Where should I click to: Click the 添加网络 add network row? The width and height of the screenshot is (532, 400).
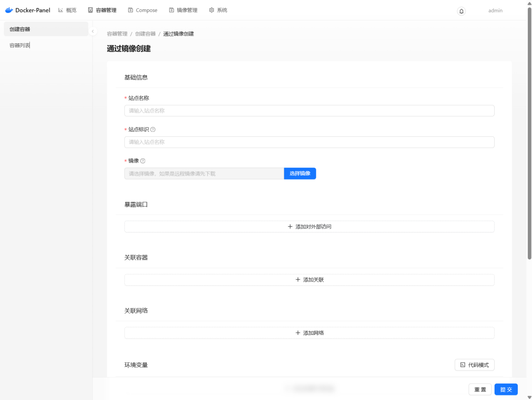(x=309, y=333)
